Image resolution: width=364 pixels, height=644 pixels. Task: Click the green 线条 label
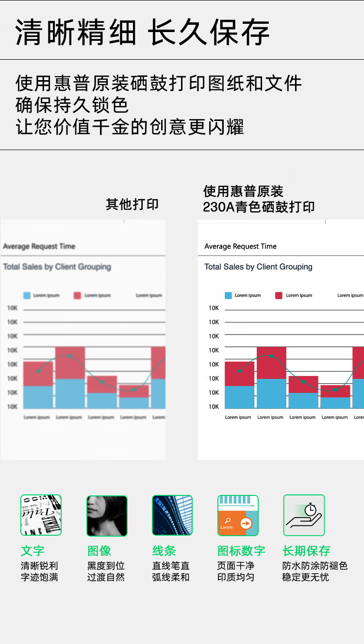pyautogui.click(x=164, y=551)
